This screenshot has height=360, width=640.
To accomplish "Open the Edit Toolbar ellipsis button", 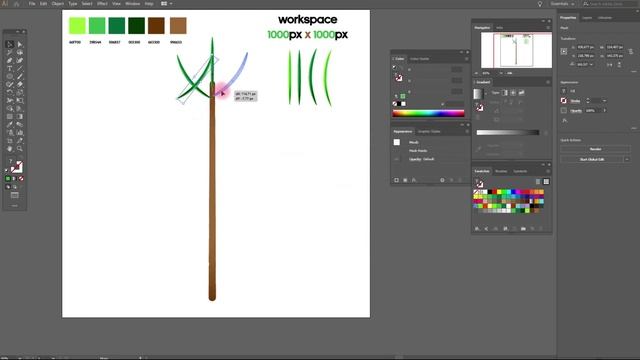I will coord(15,206).
